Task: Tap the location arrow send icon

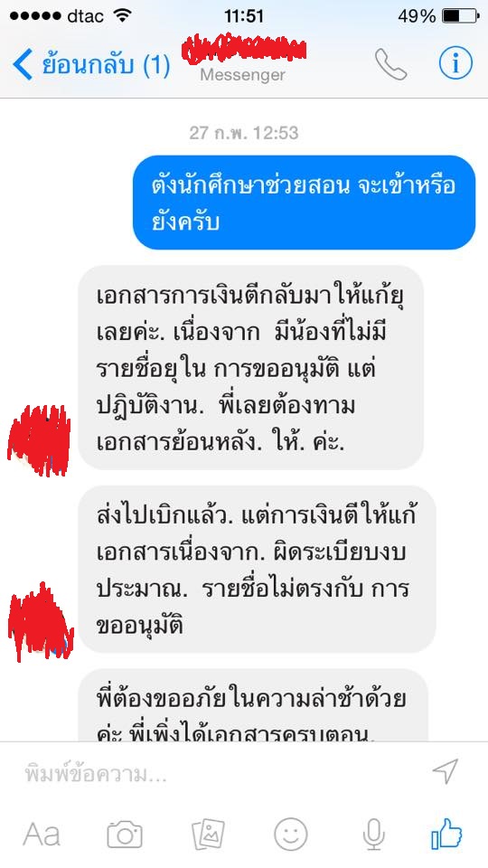Action: coord(446,771)
